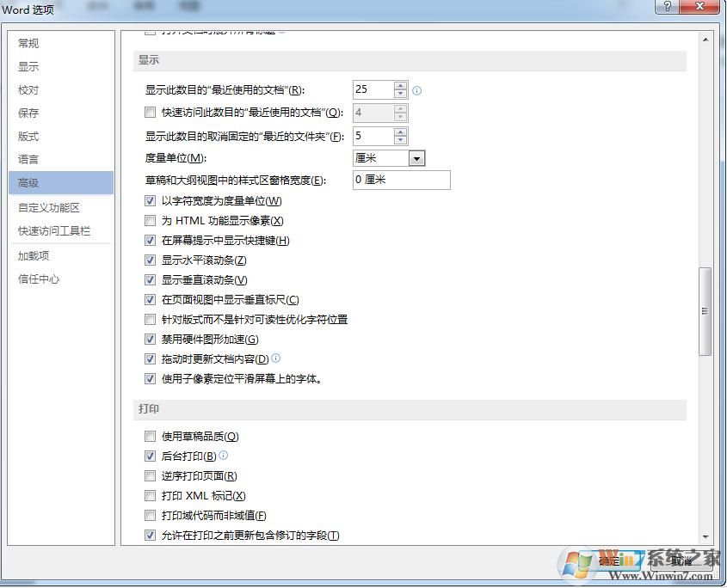Image resolution: width=727 pixels, height=588 pixels.
Task: Enable 针对版式而不是针对可读性优化字符位置
Action: 150,319
